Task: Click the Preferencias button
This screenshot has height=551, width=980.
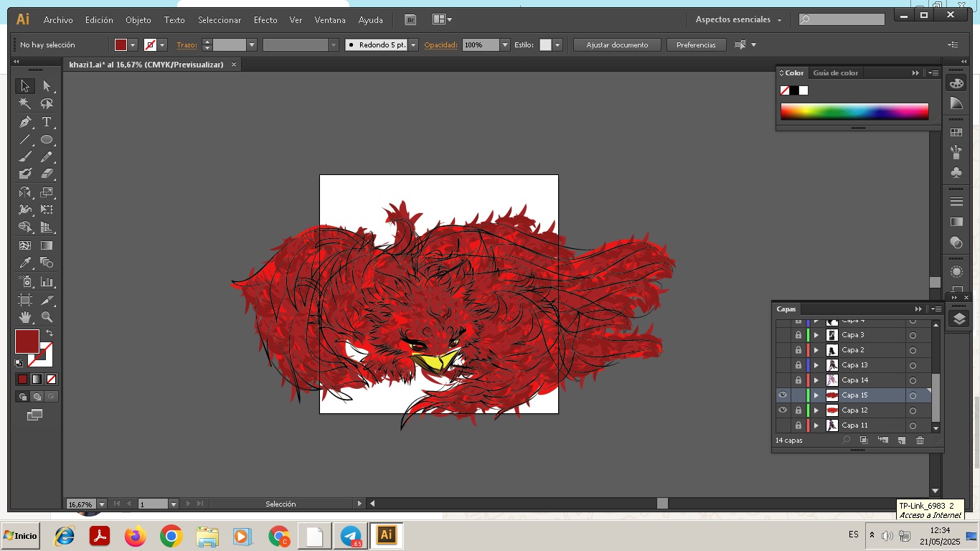Action: point(696,44)
